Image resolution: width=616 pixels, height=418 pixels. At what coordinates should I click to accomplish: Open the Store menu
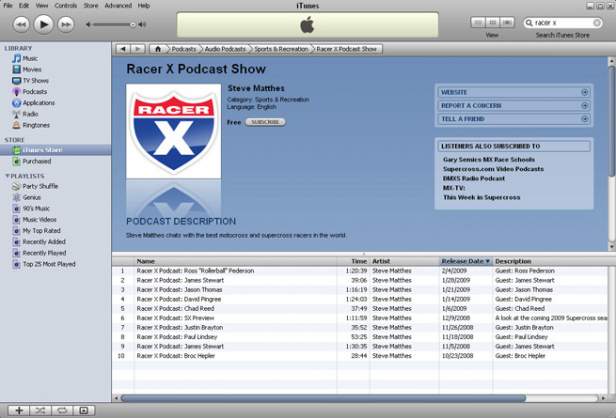[x=91, y=6]
